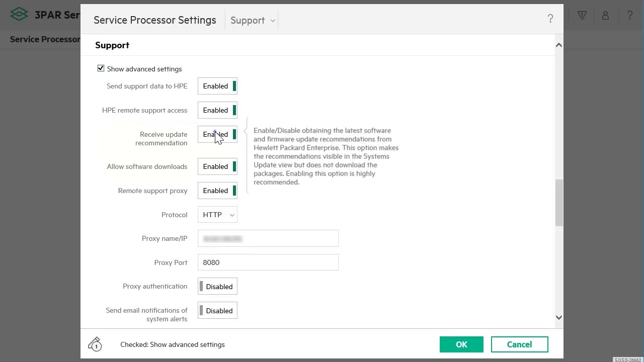
Task: Open the filter icon in background header
Action: coord(582,16)
